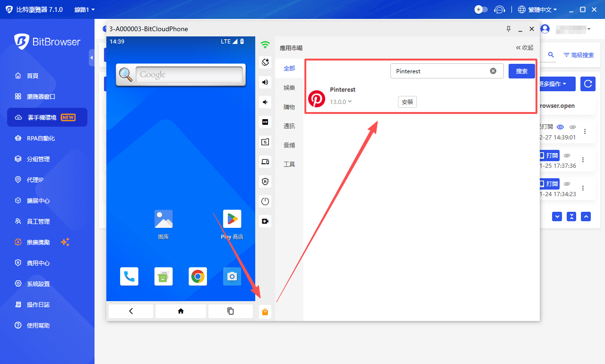
Task: Click the Pinterest search input field
Action: point(440,71)
